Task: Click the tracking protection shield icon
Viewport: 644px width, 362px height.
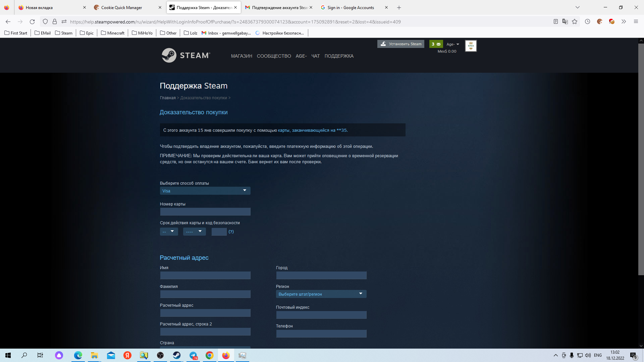Action: 45,22
